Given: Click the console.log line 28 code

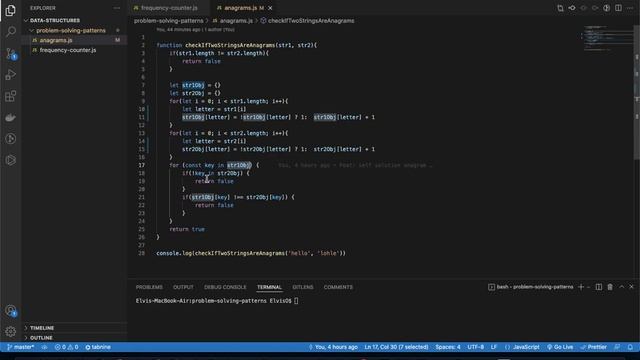Looking at the screenshot, I should pyautogui.click(x=251, y=253).
